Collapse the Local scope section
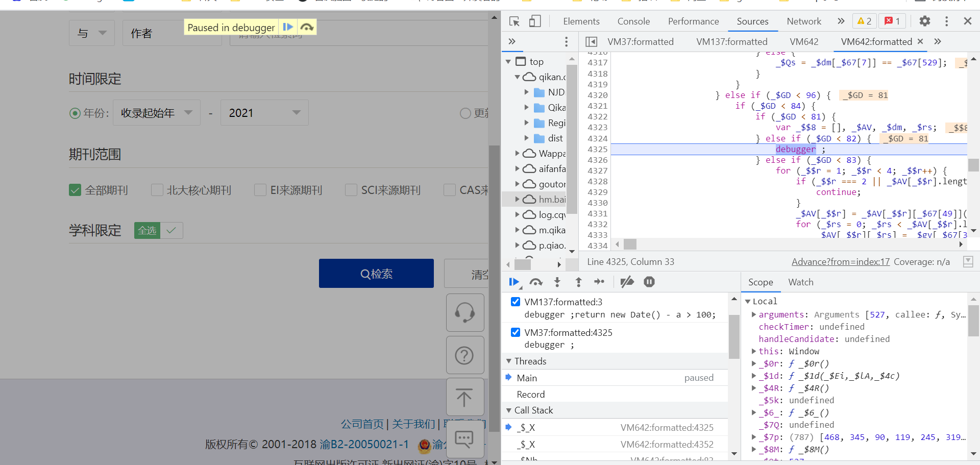This screenshot has height=465, width=980. 748,302
